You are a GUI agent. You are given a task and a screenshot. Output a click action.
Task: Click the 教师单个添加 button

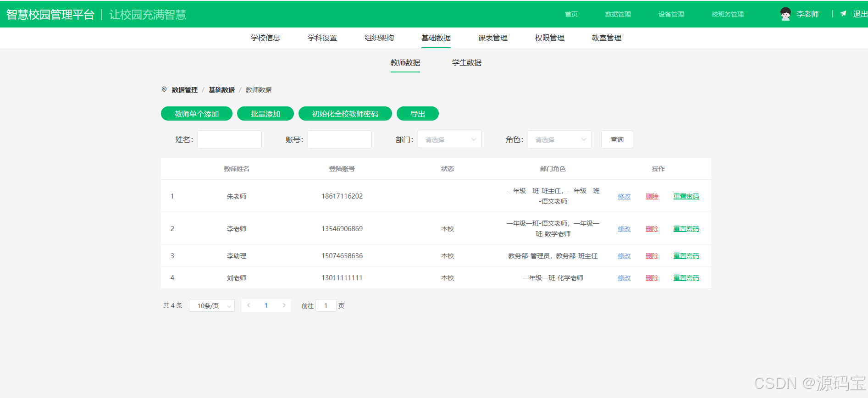coord(197,114)
